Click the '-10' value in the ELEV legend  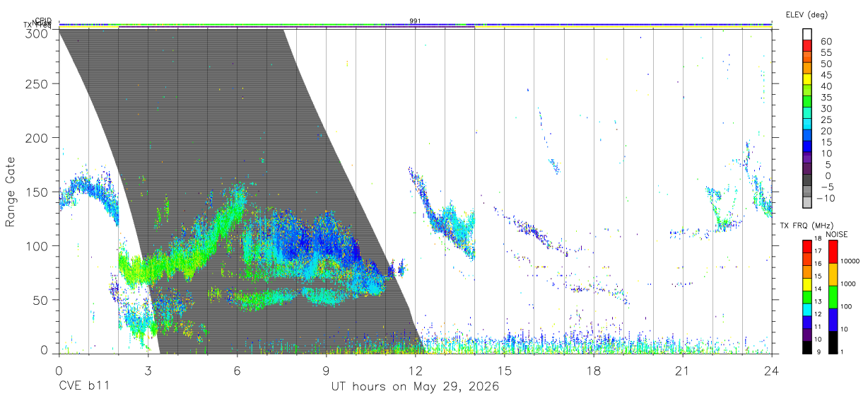[x=825, y=199]
